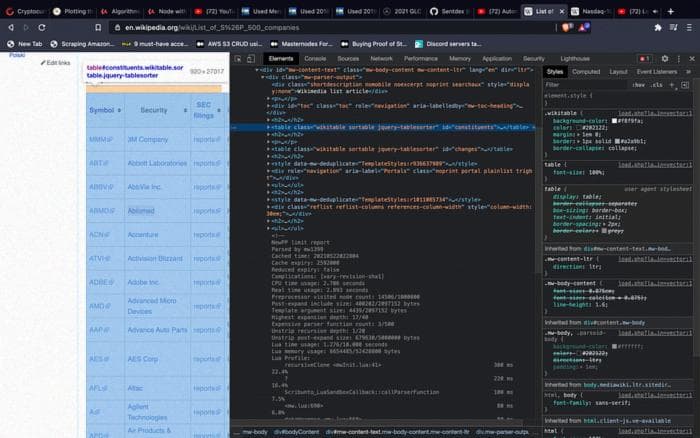Collapse the mw-parser-output div node

point(262,77)
